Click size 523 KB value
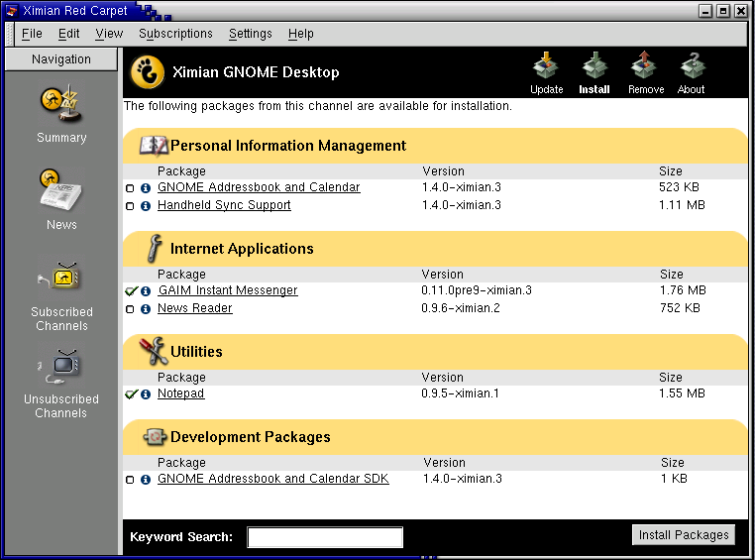Viewport: 755px width, 560px height. tap(679, 187)
